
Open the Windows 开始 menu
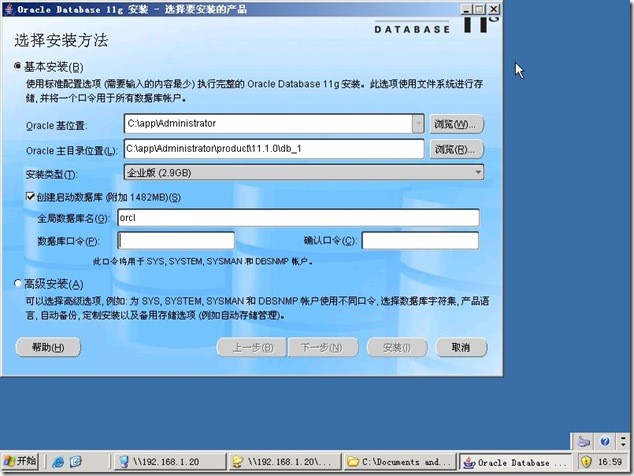pos(20,462)
